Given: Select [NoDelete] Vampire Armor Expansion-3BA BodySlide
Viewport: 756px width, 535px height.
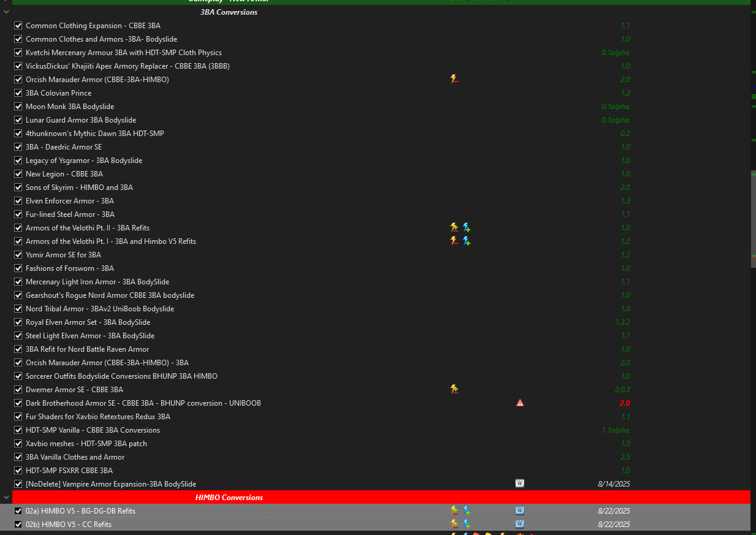Looking at the screenshot, I should (111, 484).
